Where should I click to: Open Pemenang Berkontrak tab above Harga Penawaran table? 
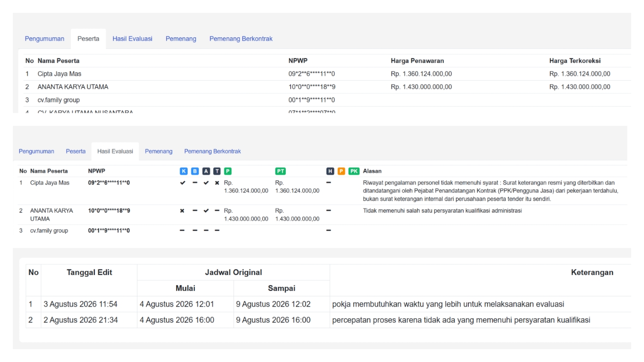click(241, 39)
